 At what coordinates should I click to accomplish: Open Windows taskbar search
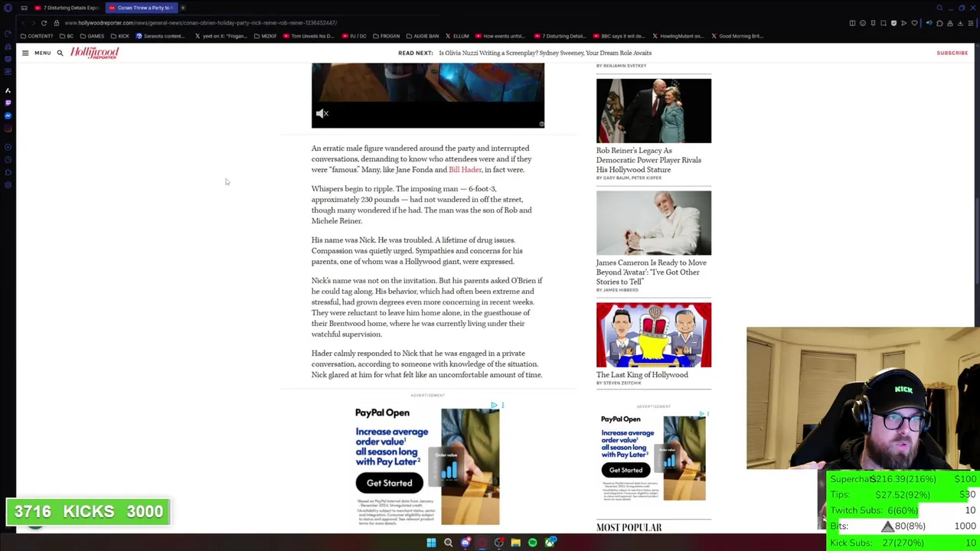pos(448,543)
